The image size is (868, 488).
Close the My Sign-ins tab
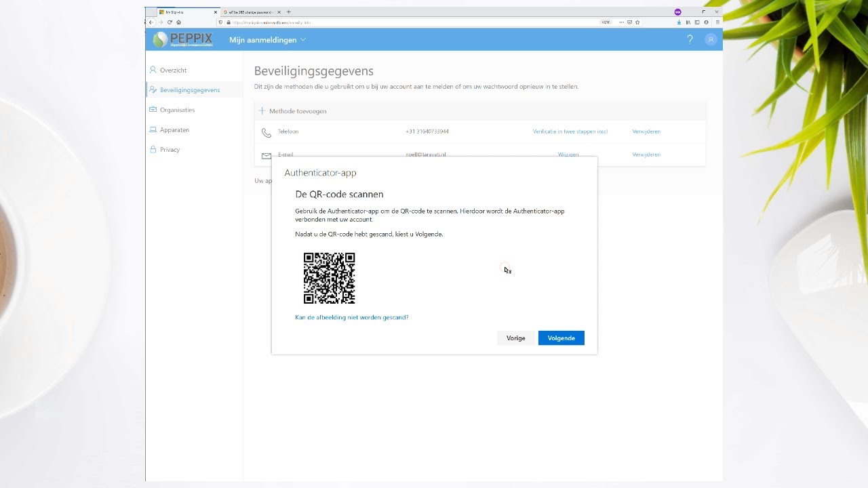(x=216, y=12)
